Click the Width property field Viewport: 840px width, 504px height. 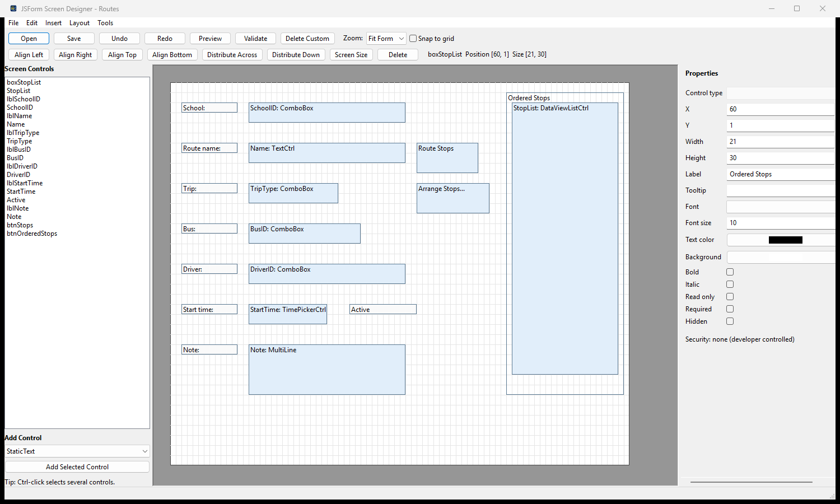tap(781, 142)
